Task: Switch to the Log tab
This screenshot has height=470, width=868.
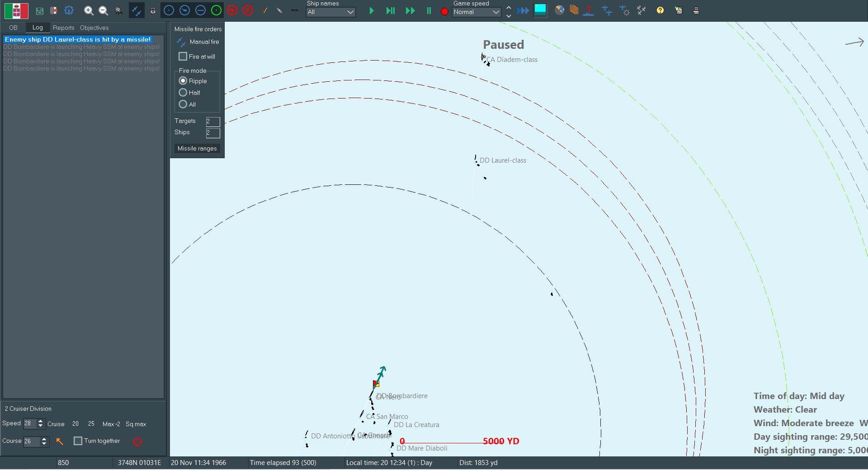Action: coord(38,27)
